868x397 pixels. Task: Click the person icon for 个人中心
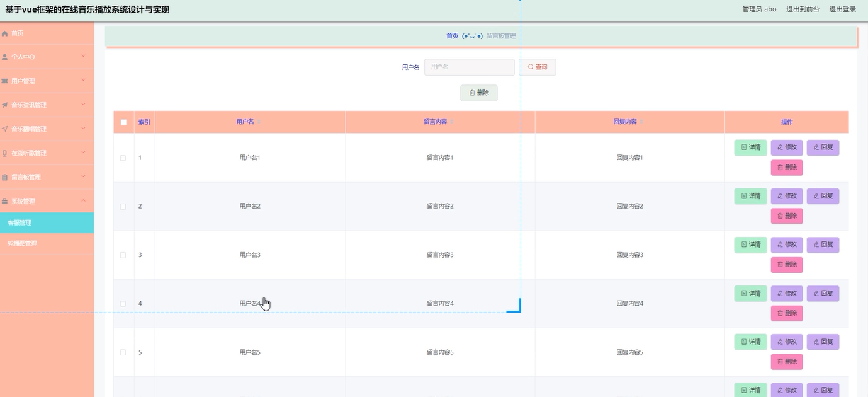(5, 57)
